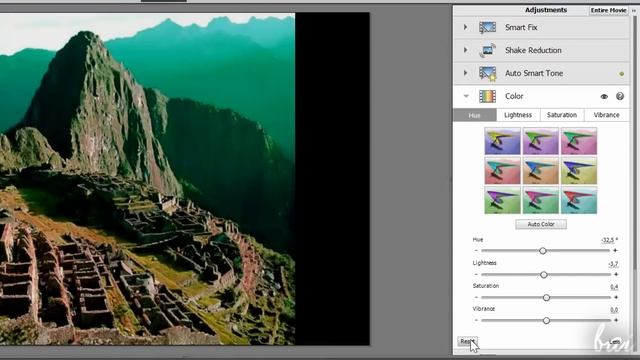Click the Saturation slider minus icon
This screenshot has height=360, width=640.
tap(476, 297)
